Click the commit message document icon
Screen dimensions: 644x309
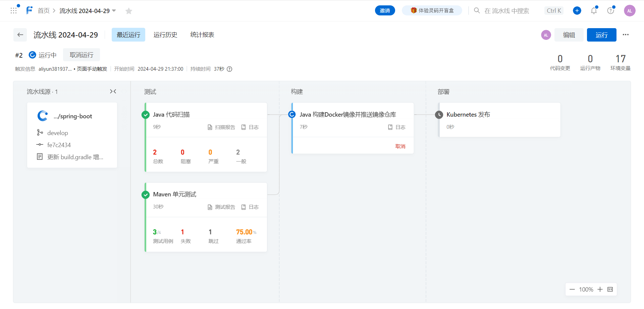click(40, 157)
